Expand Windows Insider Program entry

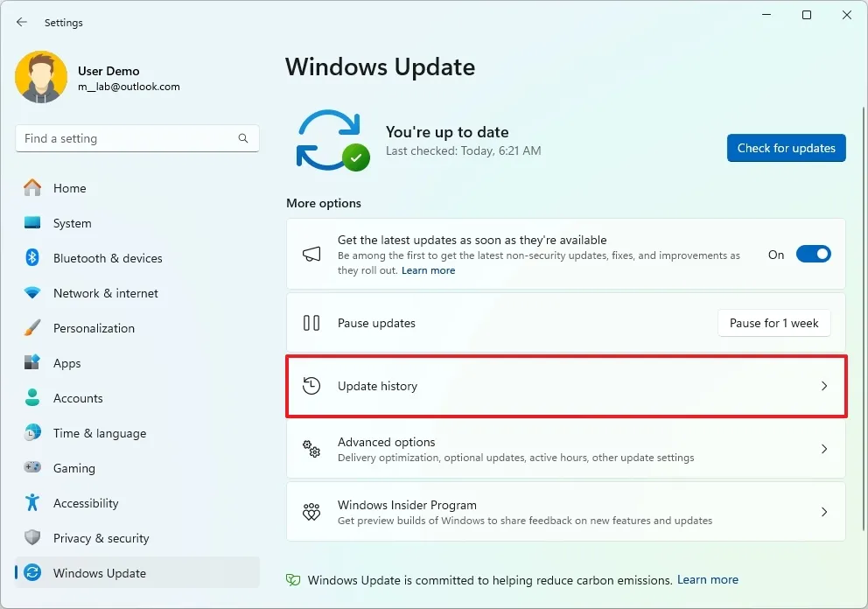(x=823, y=514)
